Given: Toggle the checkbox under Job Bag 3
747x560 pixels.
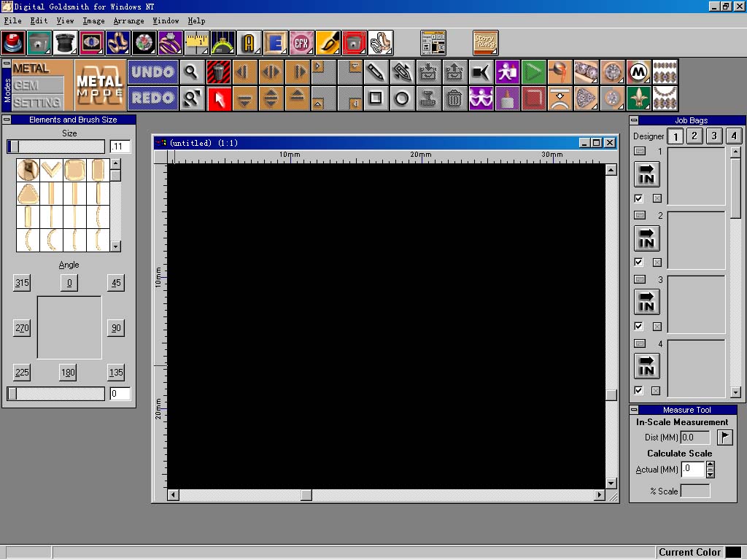Looking at the screenshot, I should [639, 326].
